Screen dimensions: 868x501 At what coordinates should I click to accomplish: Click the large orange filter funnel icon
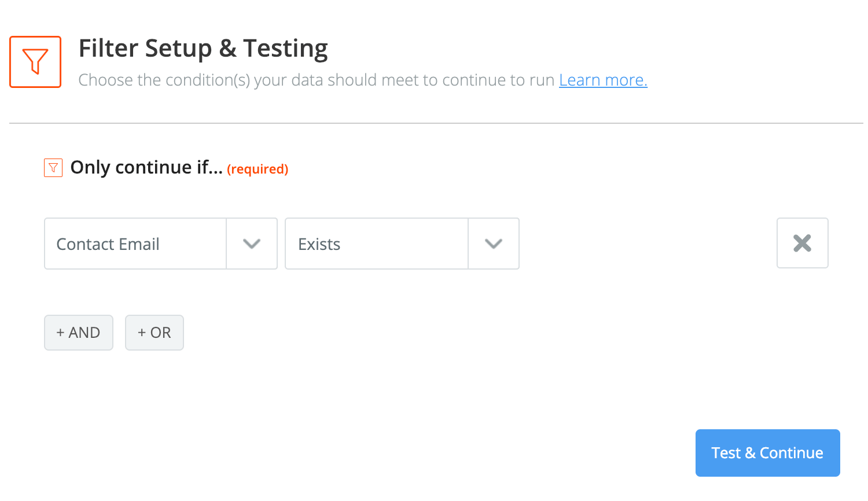(35, 62)
